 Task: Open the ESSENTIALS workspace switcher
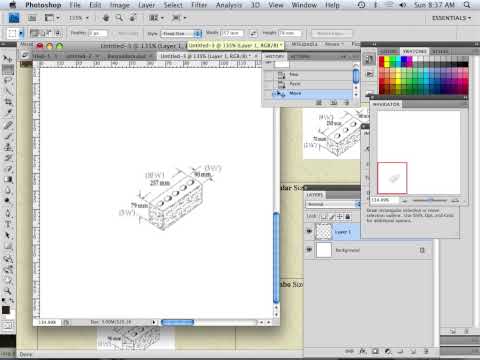pyautogui.click(x=451, y=18)
